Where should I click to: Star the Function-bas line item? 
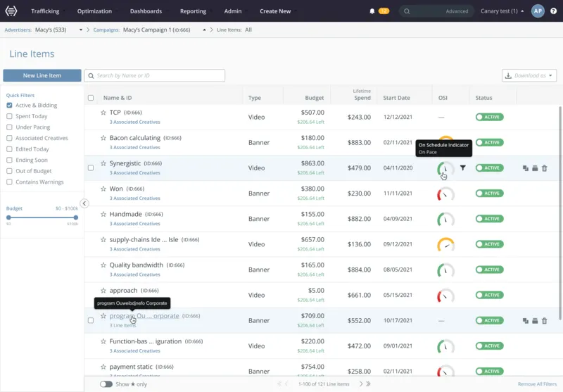(103, 341)
